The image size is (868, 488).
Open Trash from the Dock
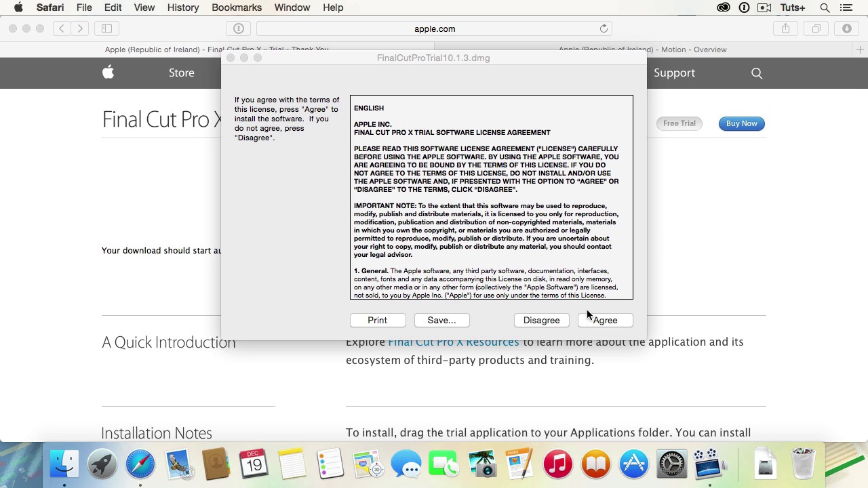(x=803, y=464)
